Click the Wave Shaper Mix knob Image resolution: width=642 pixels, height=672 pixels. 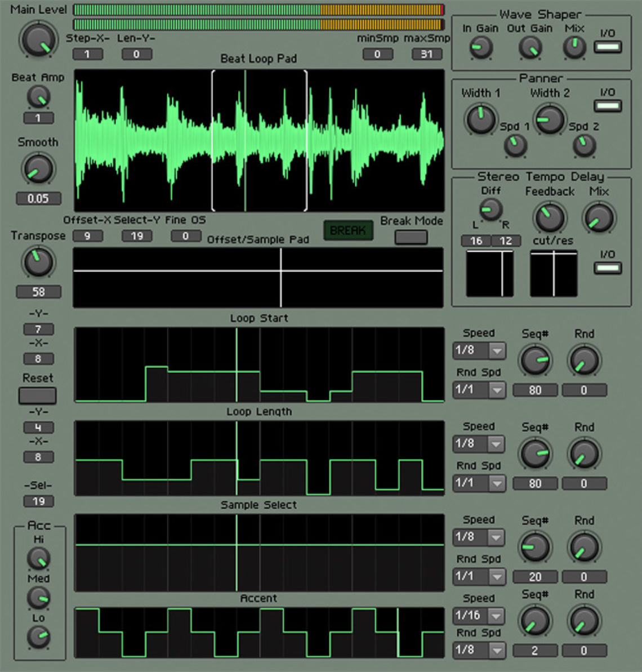coord(574,47)
